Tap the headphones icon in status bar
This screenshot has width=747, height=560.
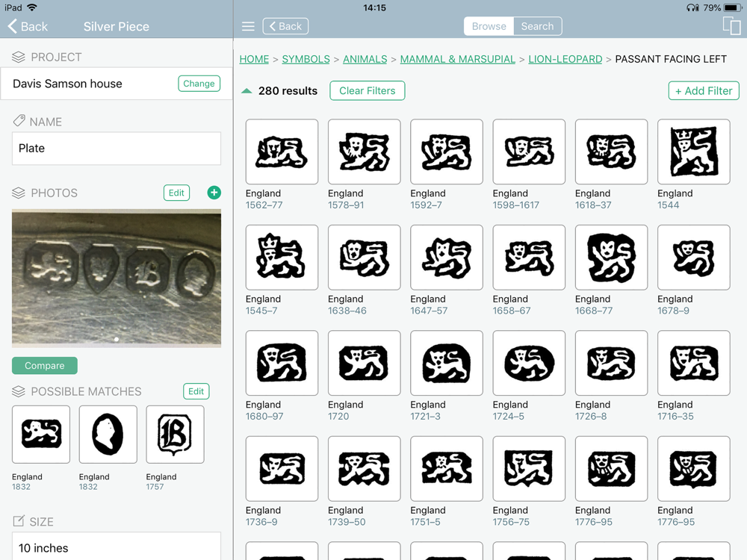692,7
